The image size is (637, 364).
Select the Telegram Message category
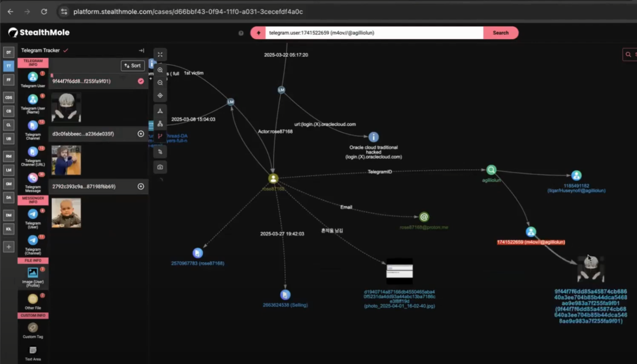[x=33, y=182]
